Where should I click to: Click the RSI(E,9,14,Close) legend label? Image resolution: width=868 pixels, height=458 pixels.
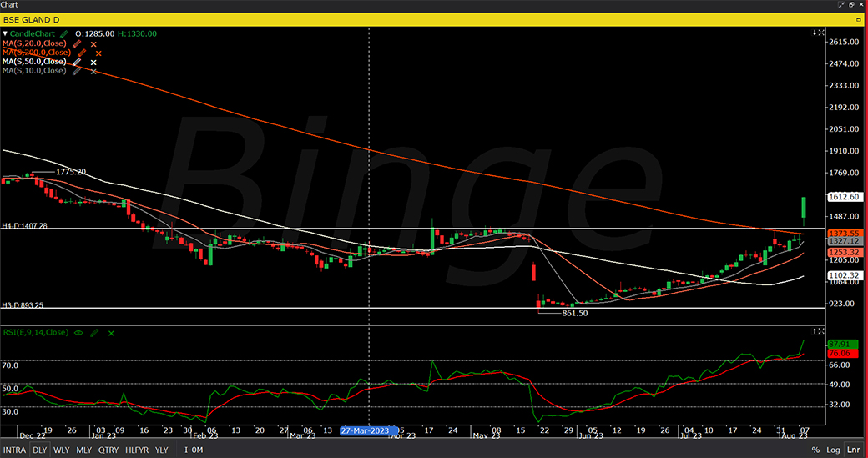(x=35, y=332)
